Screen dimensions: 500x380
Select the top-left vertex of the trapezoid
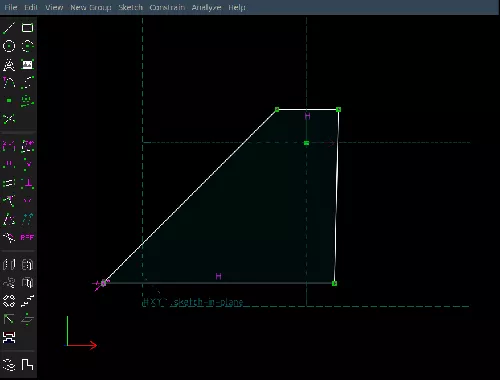[277, 109]
